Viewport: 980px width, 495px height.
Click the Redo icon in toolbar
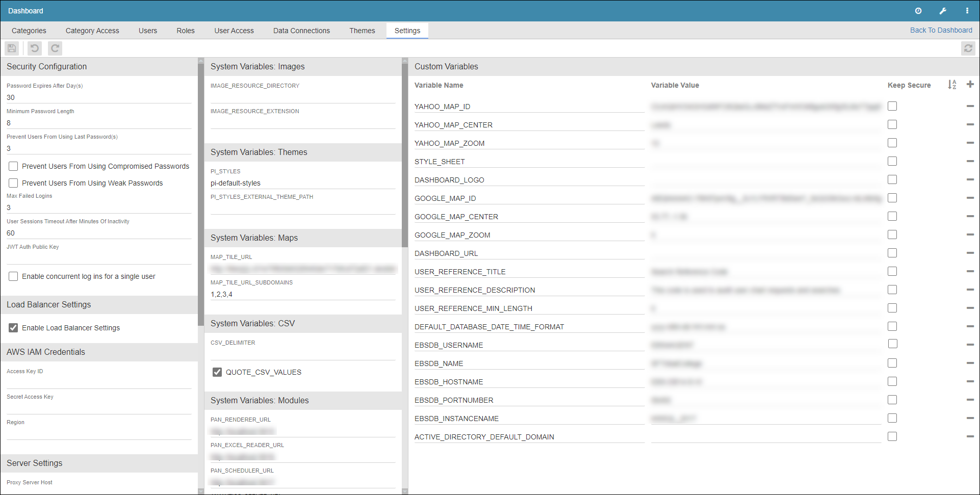tap(55, 48)
